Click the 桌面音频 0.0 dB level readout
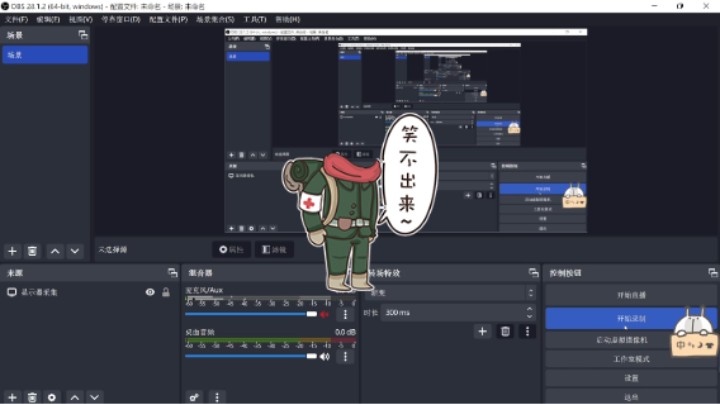This screenshot has width=720, height=404. (x=345, y=332)
